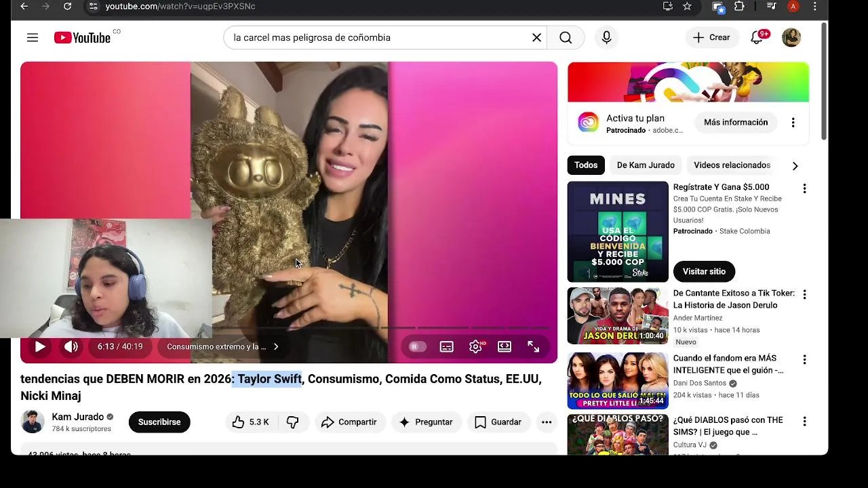Open the account avatar menu
This screenshot has height=488, width=868.
pyautogui.click(x=791, y=38)
